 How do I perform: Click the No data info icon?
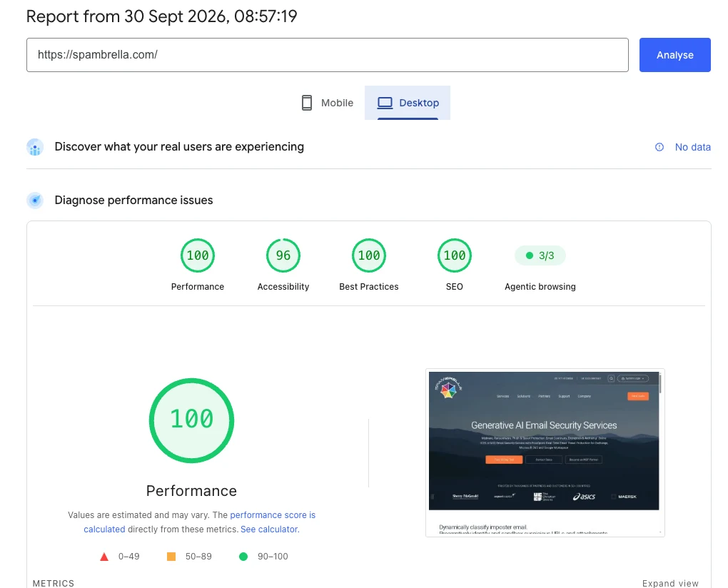pyautogui.click(x=659, y=147)
